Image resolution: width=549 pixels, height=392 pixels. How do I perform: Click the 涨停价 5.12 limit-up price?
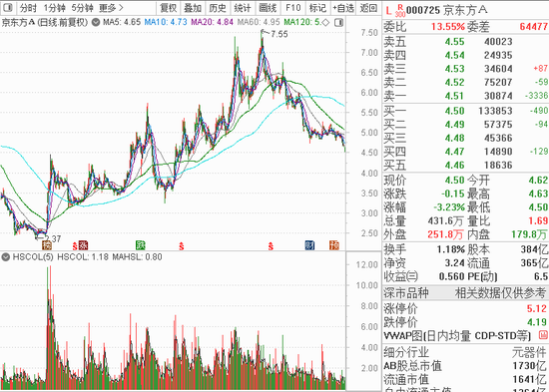pos(537,308)
